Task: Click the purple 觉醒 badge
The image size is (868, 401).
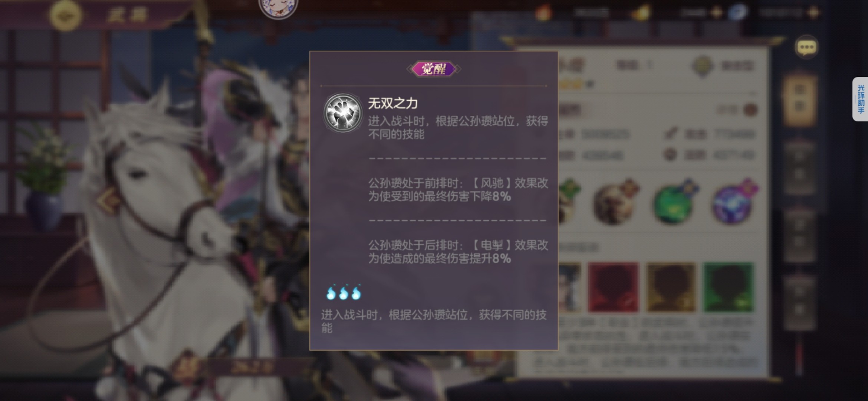Action: point(434,69)
